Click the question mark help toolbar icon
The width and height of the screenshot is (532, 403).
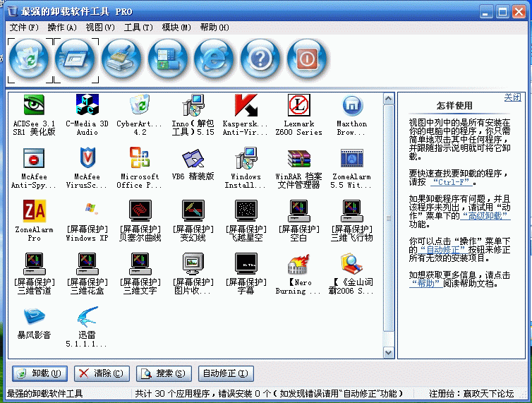(260, 59)
